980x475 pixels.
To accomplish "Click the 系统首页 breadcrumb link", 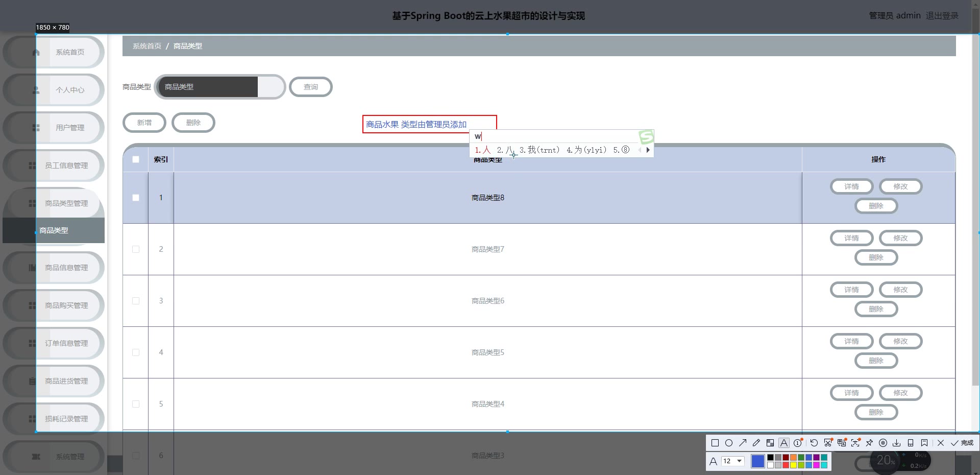I will [x=147, y=46].
